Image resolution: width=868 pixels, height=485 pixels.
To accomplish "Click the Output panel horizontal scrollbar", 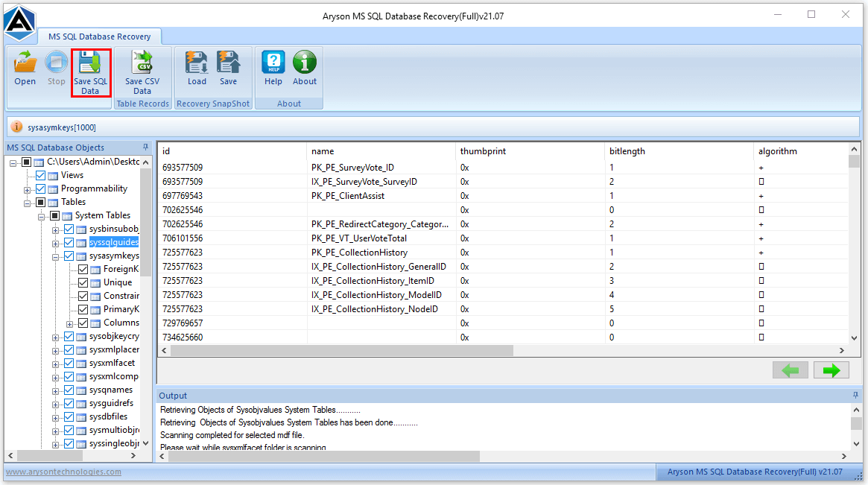I will [324, 456].
